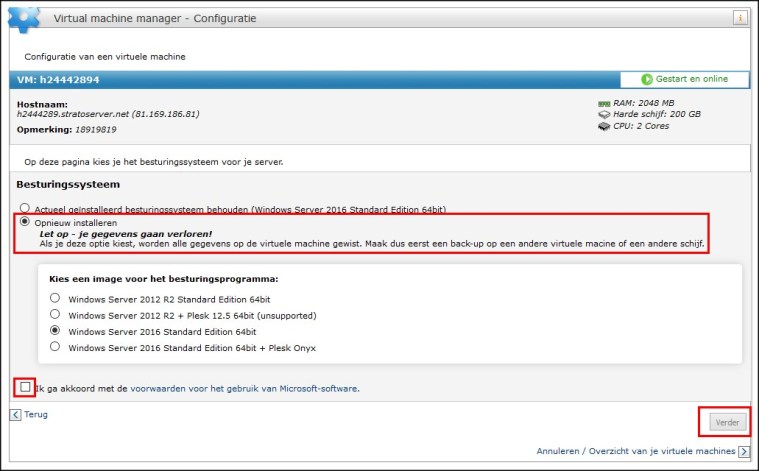Image resolution: width=759 pixels, height=471 pixels.
Task: Click the Terug link
Action: (35, 414)
